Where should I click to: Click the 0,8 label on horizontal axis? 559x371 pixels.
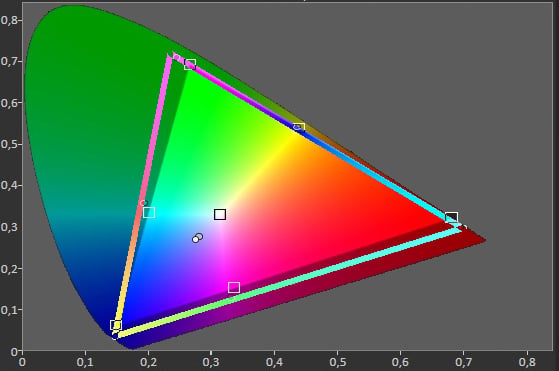click(x=527, y=362)
